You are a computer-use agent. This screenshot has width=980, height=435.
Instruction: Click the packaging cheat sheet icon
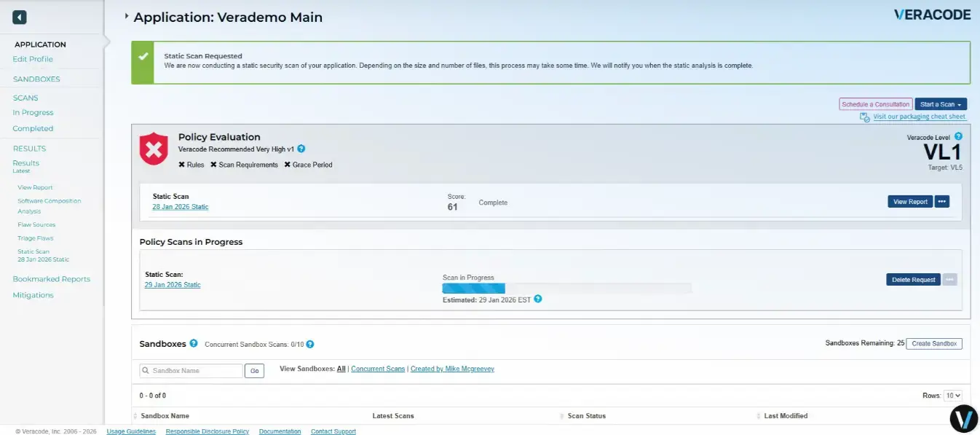[x=864, y=117]
